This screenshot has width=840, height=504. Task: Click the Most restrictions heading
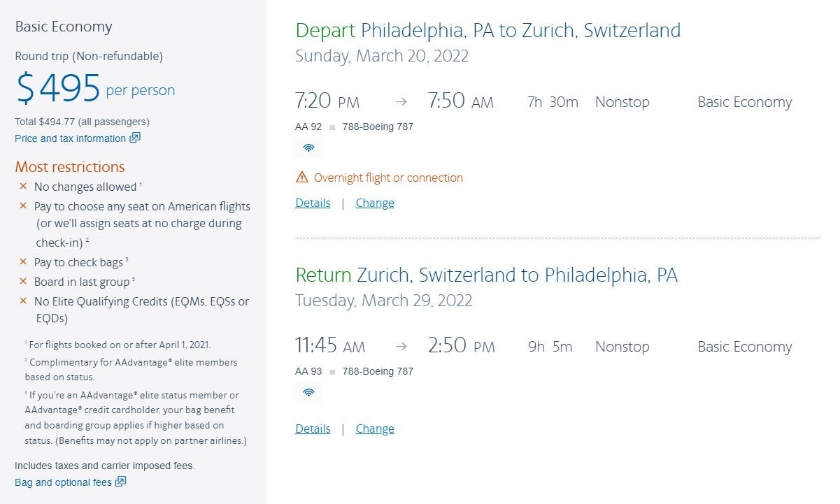coord(70,167)
